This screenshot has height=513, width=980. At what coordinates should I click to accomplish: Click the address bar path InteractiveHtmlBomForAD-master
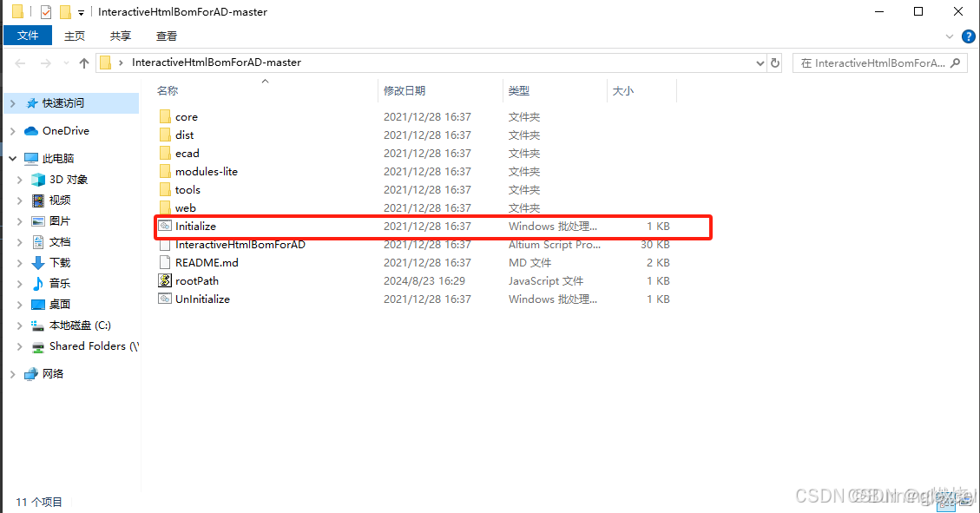[x=216, y=62]
